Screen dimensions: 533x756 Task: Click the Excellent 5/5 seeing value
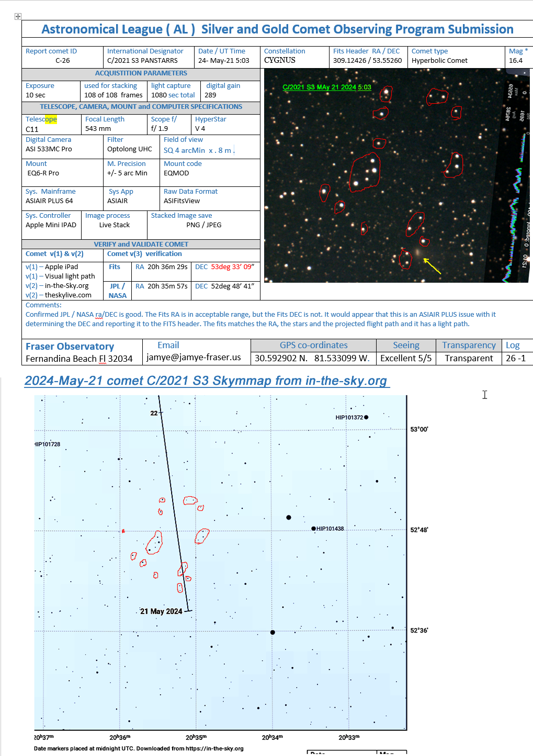406,358
